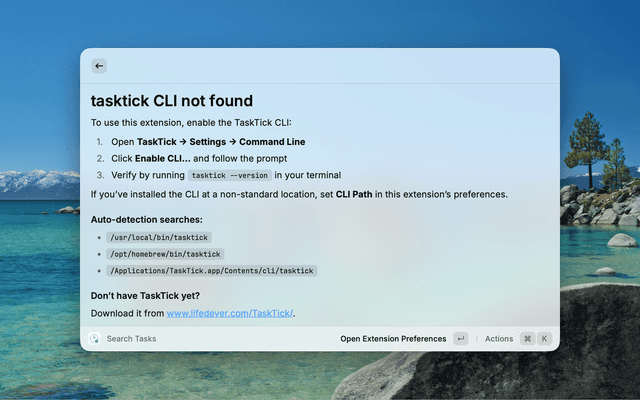Click the /Applications/TaskTick.app/Contents/cli/tasktick path
The width and height of the screenshot is (640, 400).
pos(212,271)
